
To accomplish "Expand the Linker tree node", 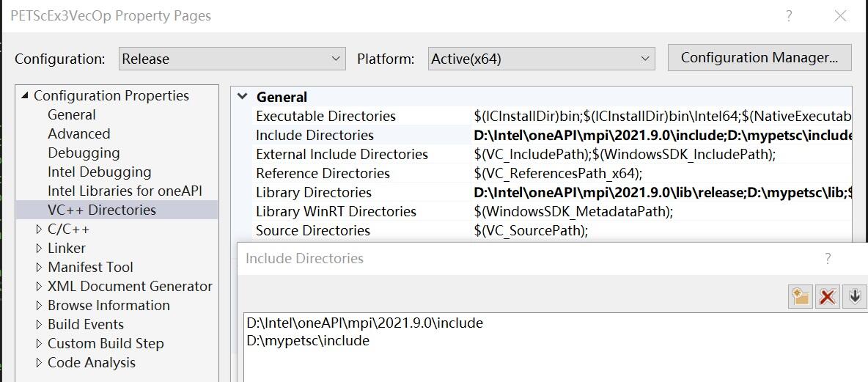I will [39, 249].
